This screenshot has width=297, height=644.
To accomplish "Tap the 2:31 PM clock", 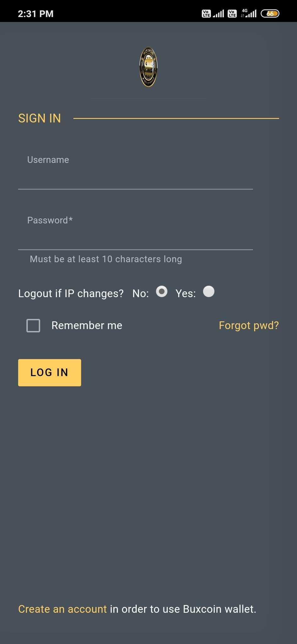I will [36, 14].
